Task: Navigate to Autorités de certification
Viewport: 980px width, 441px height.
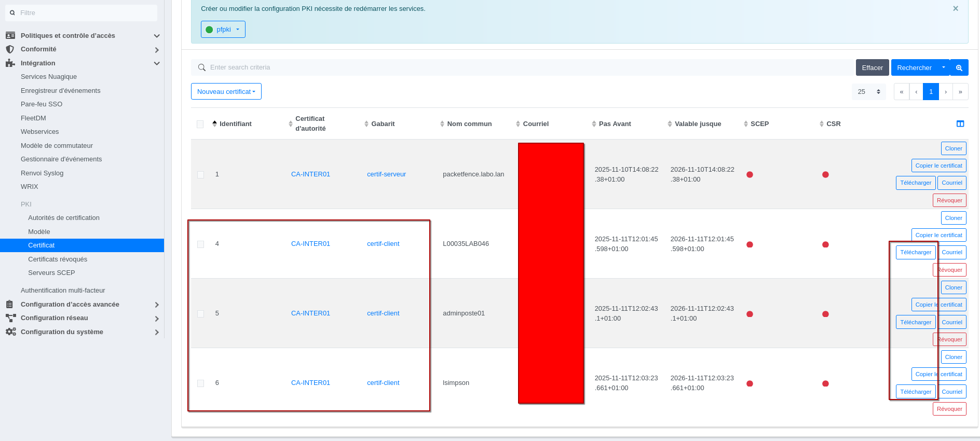Action: click(x=64, y=218)
